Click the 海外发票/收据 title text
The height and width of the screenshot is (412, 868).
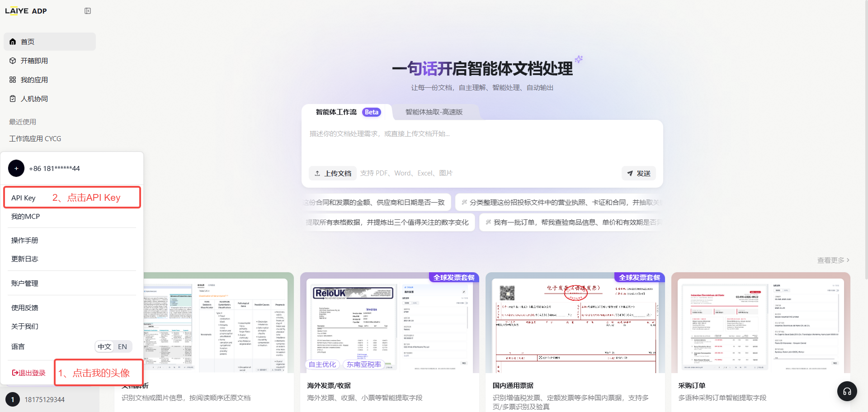click(329, 385)
